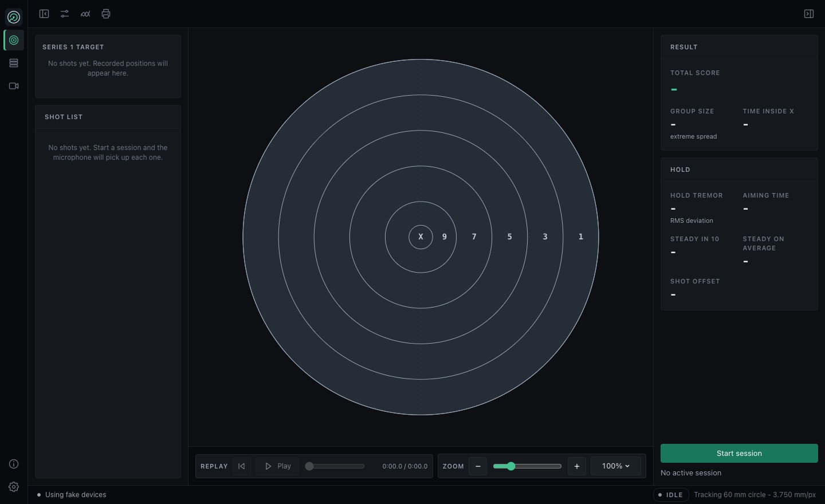Click the IDLE status badge
The image size is (825, 504).
tap(671, 495)
